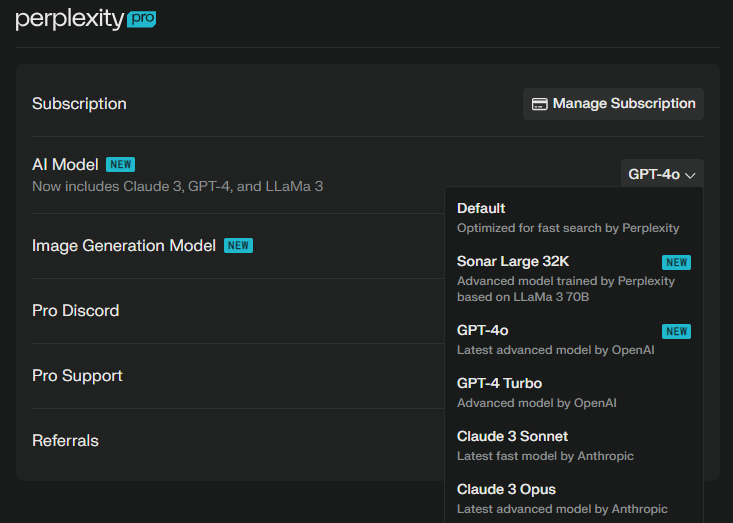This screenshot has width=733, height=523.
Task: Click the NEW badge on the GPT-4o option
Action: (676, 331)
